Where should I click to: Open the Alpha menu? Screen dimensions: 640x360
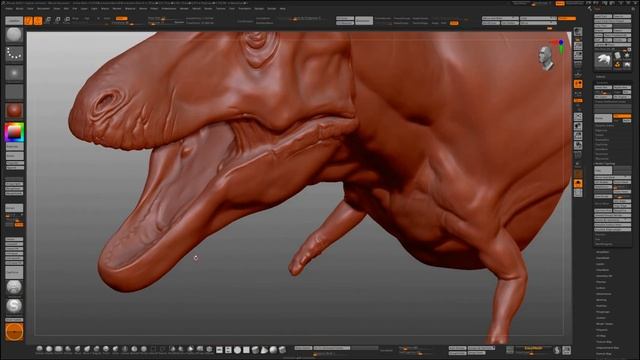9,8
